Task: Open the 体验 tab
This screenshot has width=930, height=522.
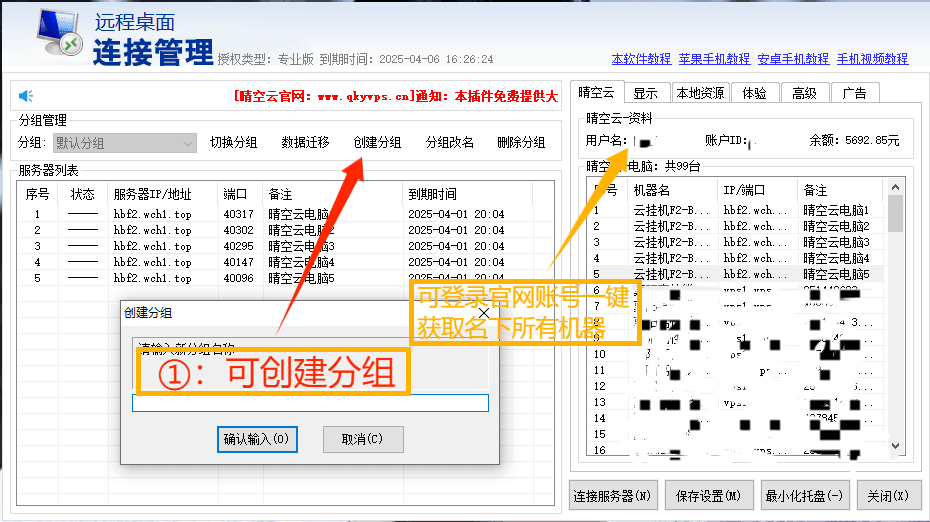Action: point(754,93)
